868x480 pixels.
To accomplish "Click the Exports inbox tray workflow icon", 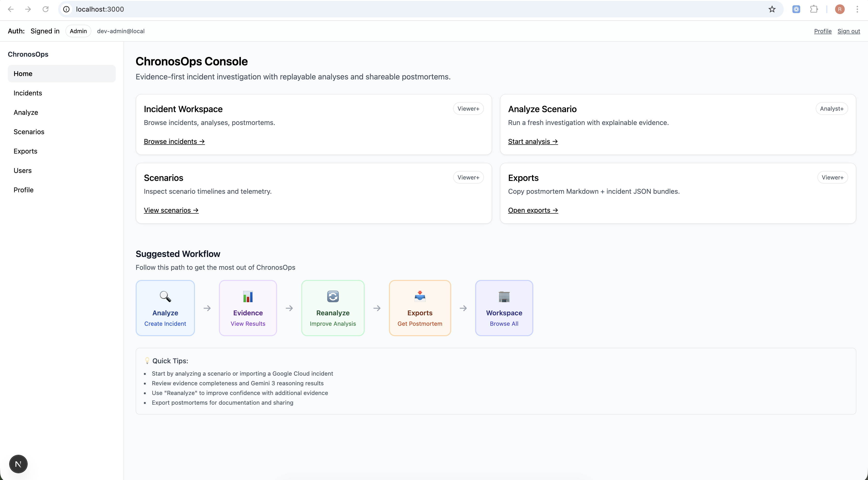I will coord(419,296).
